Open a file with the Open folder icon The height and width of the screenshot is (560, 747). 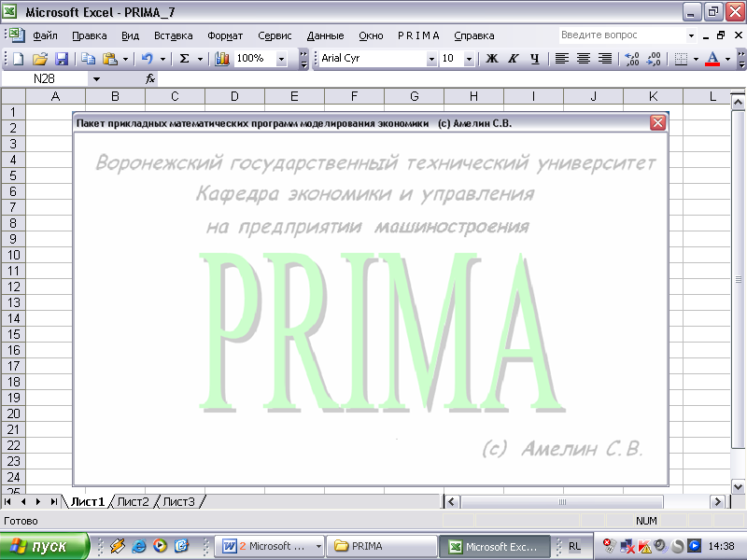40,59
